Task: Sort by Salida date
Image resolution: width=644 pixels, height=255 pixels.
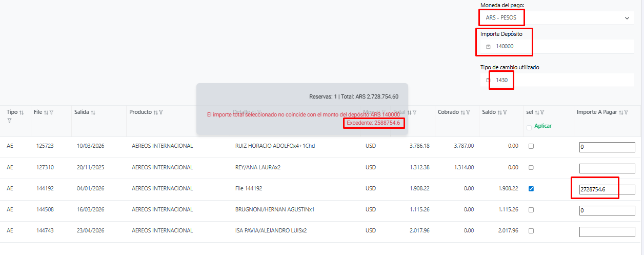Action: click(x=93, y=112)
